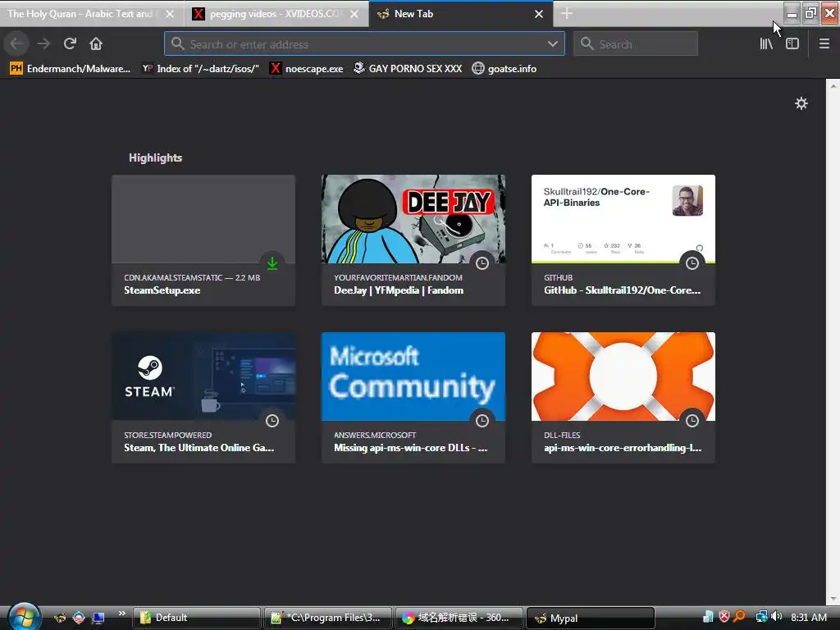
Task: Open Microsoft Community missing DLLs highlight
Action: coord(413,398)
